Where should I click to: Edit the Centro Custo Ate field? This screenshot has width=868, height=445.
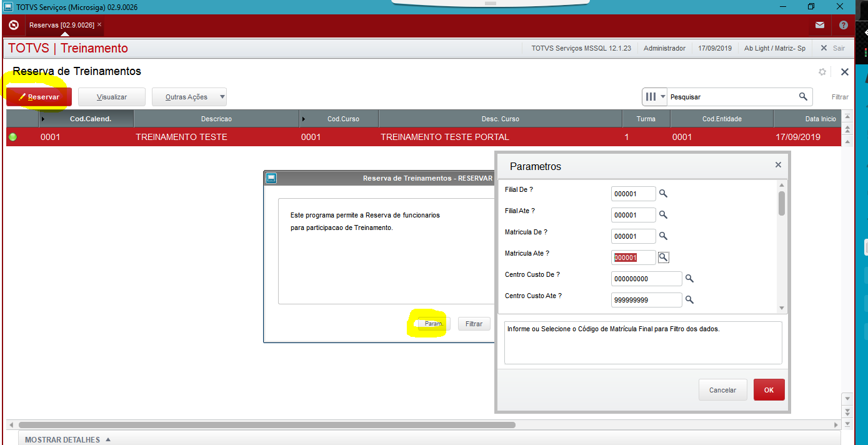[647, 300]
